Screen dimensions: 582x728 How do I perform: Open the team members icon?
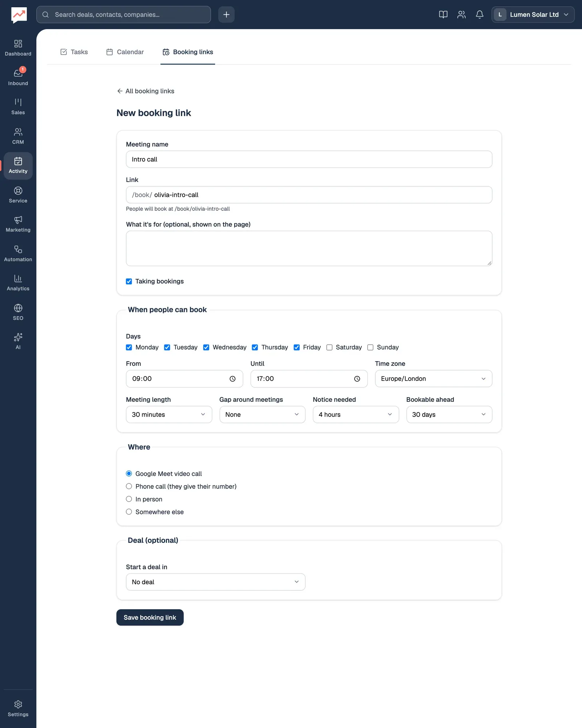[461, 15]
